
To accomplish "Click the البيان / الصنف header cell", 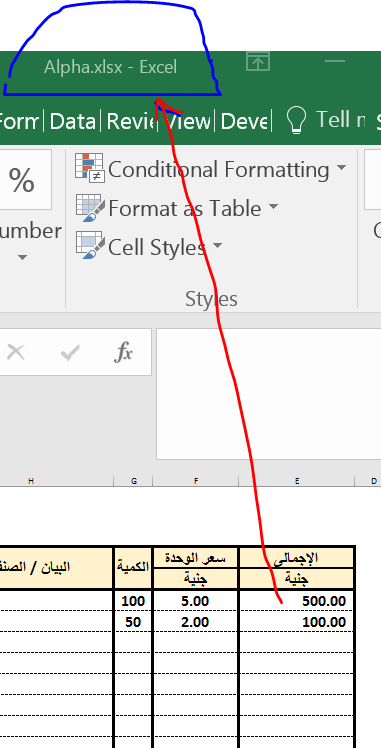I will point(56,568).
